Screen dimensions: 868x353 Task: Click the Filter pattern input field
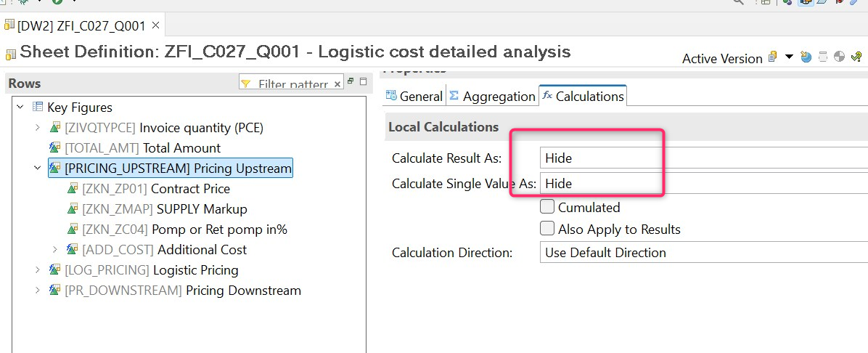click(x=290, y=84)
